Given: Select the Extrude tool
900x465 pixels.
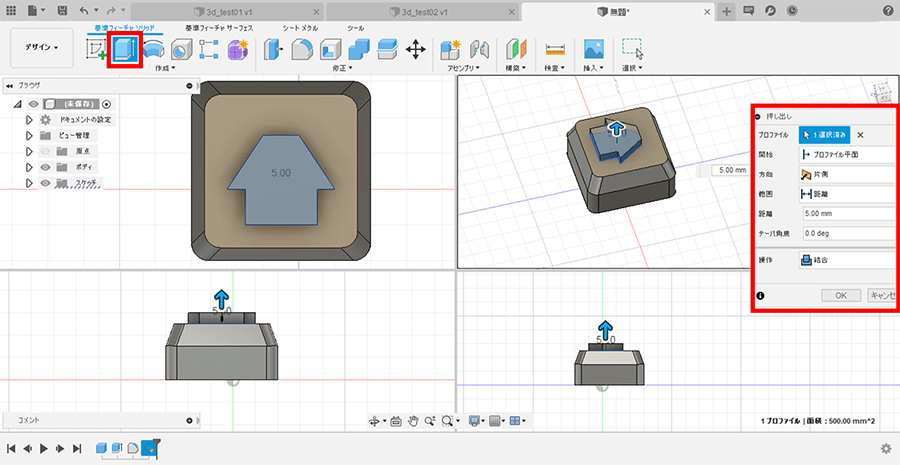Looking at the screenshot, I should 124,50.
